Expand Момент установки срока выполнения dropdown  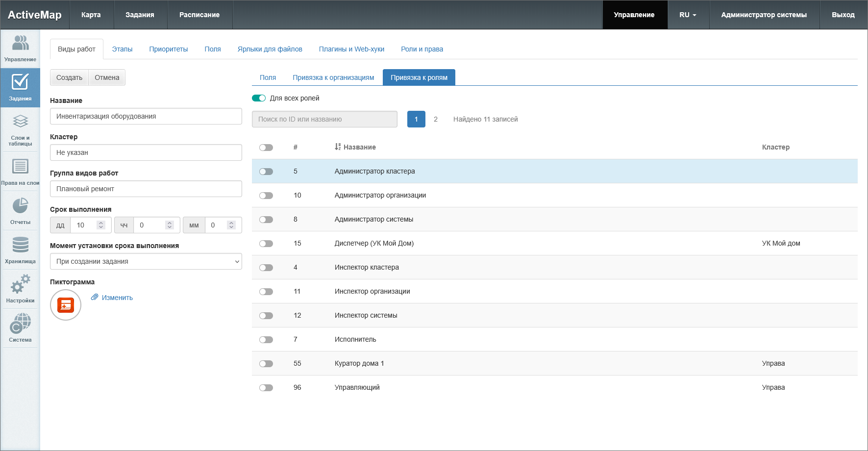pyautogui.click(x=146, y=261)
